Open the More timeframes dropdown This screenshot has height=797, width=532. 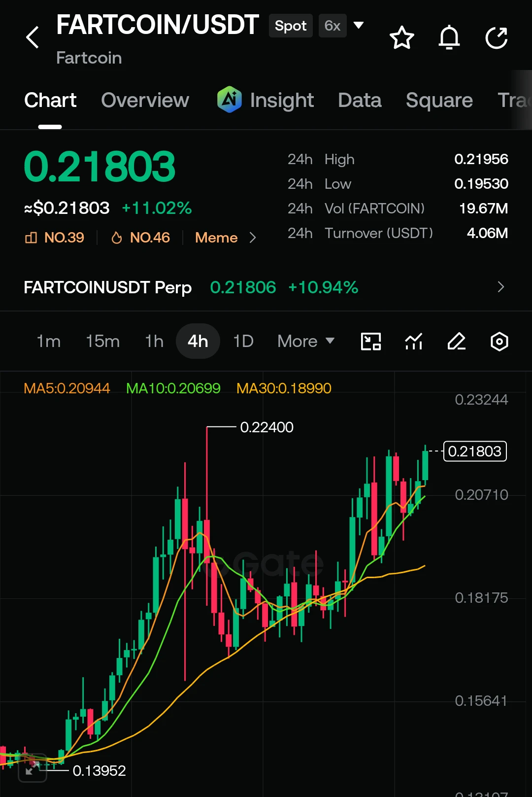coord(306,341)
